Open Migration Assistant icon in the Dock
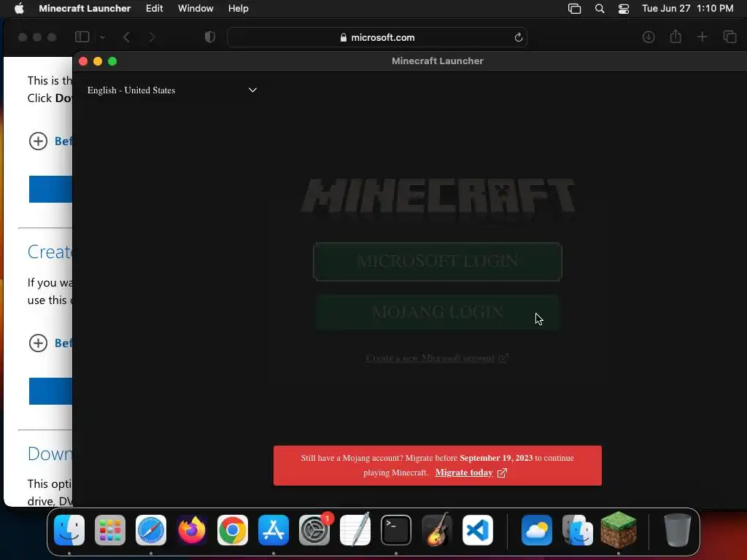Viewport: 747px width, 560px height. coord(578,529)
